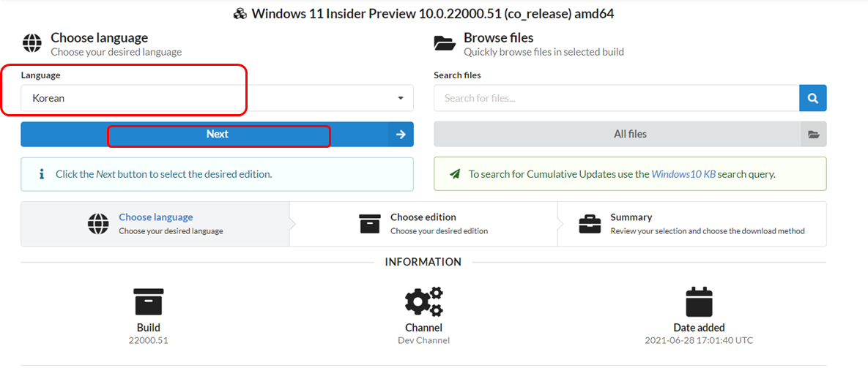This screenshot has width=868, height=368.
Task: Select the Summary step
Action: pyautogui.click(x=692, y=224)
